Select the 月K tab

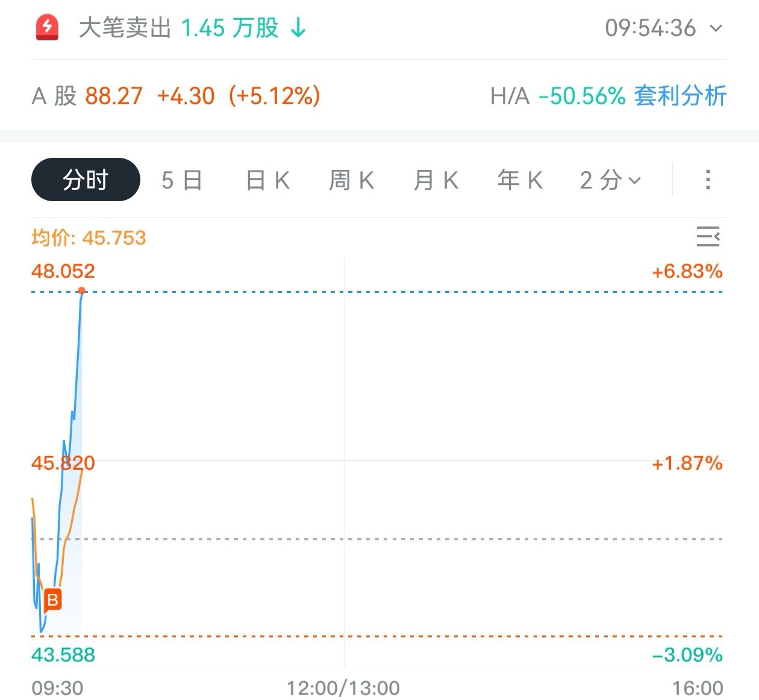pyautogui.click(x=436, y=180)
